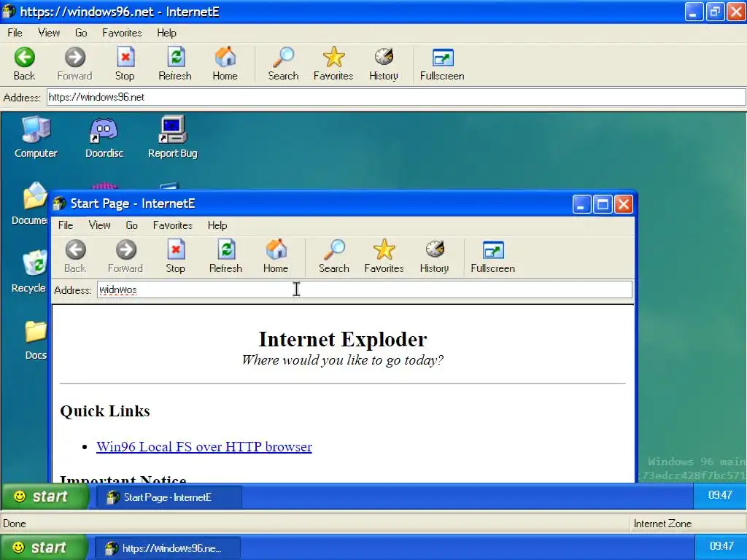Select the Report Bug desktop icon
This screenshot has height=560, width=747.
click(172, 137)
